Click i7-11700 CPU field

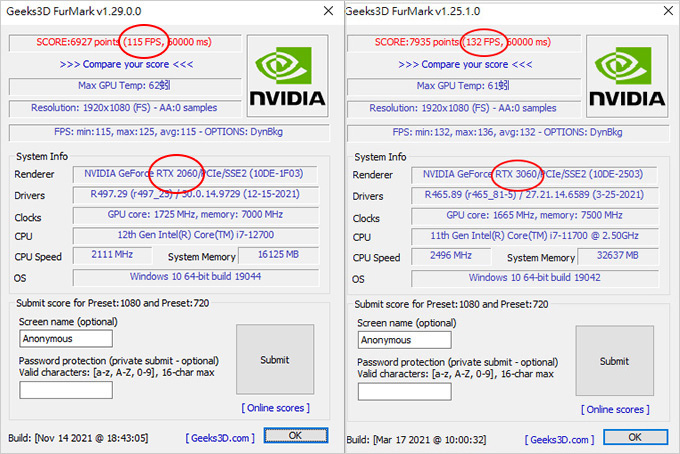coord(534,236)
